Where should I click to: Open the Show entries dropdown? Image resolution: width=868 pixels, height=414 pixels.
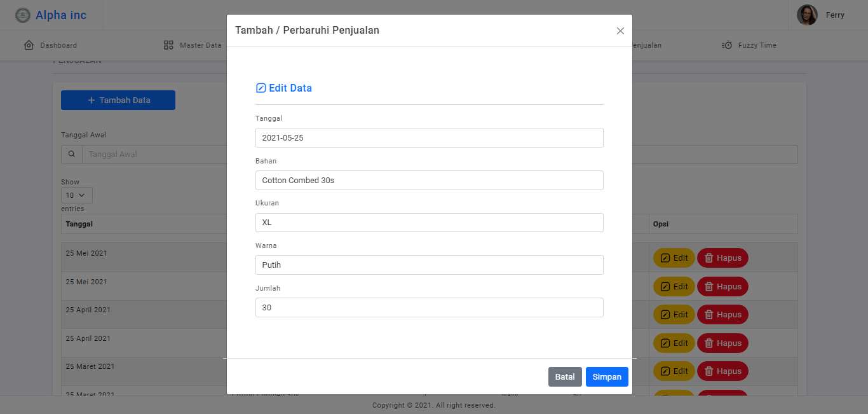[x=76, y=195]
